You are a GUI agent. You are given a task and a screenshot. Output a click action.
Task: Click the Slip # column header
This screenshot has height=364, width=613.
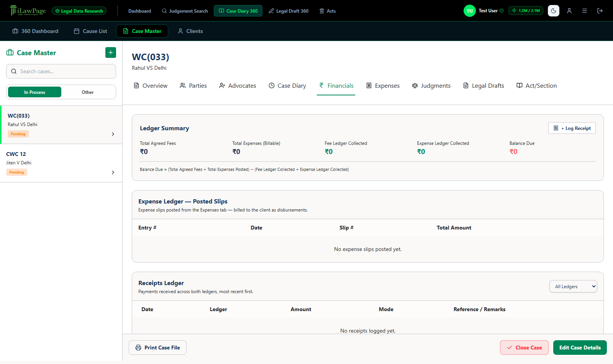click(x=346, y=228)
